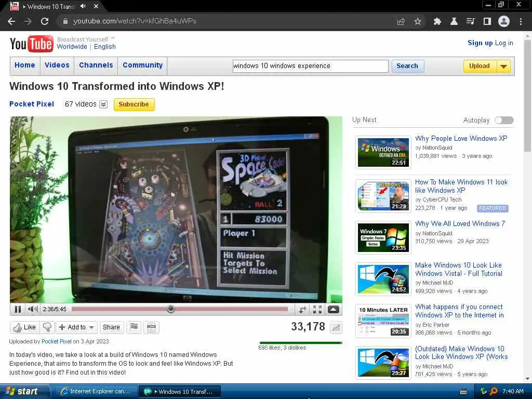Click the Worldwide location link
Screen dimensions: 532x399
click(72, 47)
